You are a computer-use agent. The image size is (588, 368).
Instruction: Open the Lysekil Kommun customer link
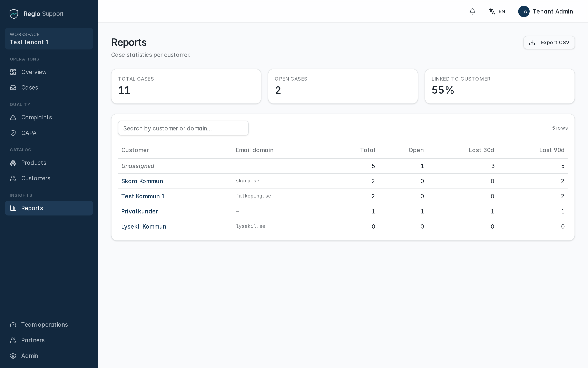pyautogui.click(x=144, y=227)
